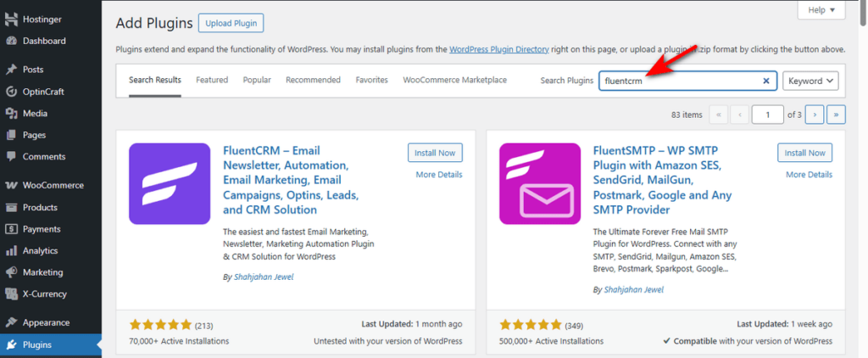Open Dashboard menu item in sidebar
This screenshot has height=358, width=868.
[51, 41]
